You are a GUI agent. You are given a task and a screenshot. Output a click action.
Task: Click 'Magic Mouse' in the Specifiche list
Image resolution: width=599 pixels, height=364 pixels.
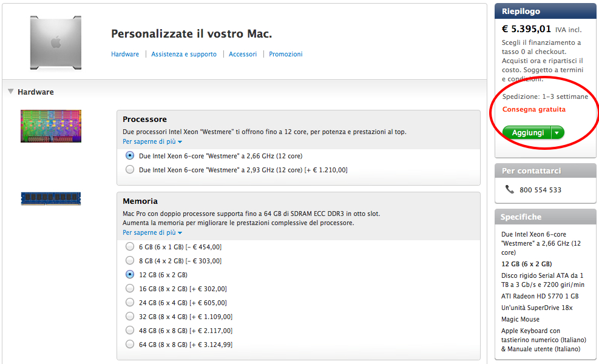[520, 319]
